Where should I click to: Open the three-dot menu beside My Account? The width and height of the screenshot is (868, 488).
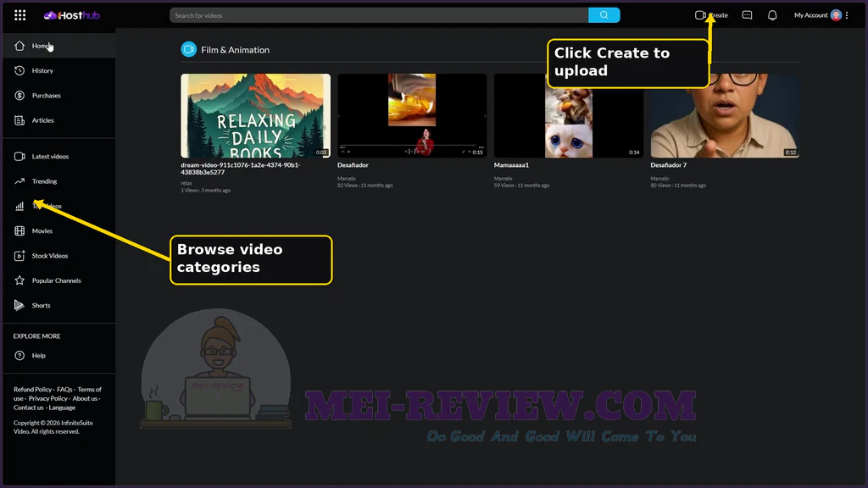[x=847, y=15]
